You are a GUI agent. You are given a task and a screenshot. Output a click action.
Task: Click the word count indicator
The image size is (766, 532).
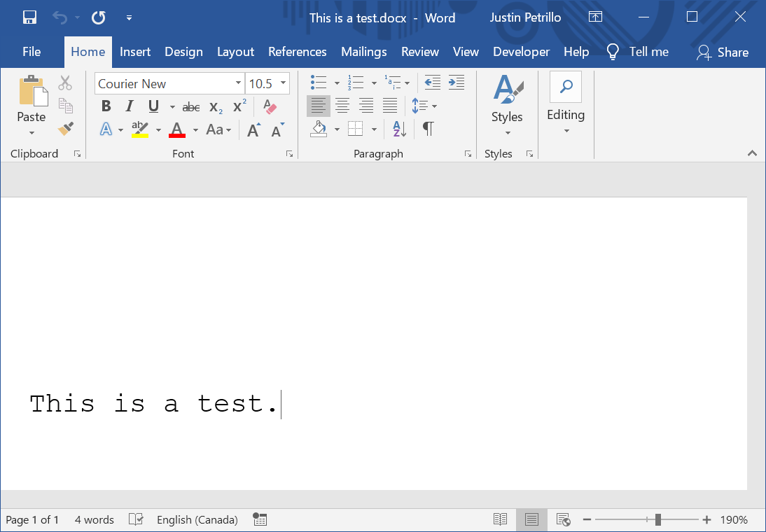[x=94, y=519]
